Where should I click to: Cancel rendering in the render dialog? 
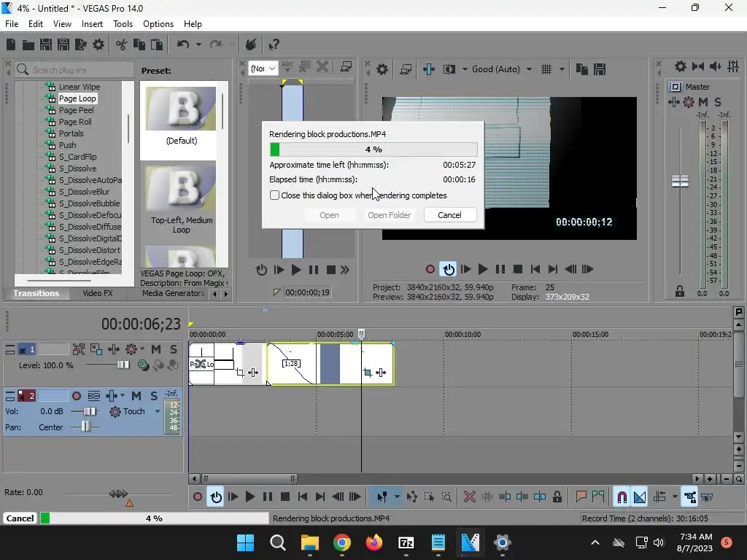pos(449,215)
